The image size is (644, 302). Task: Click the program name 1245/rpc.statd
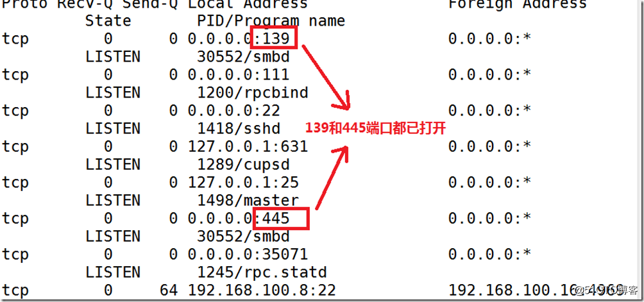point(262,272)
